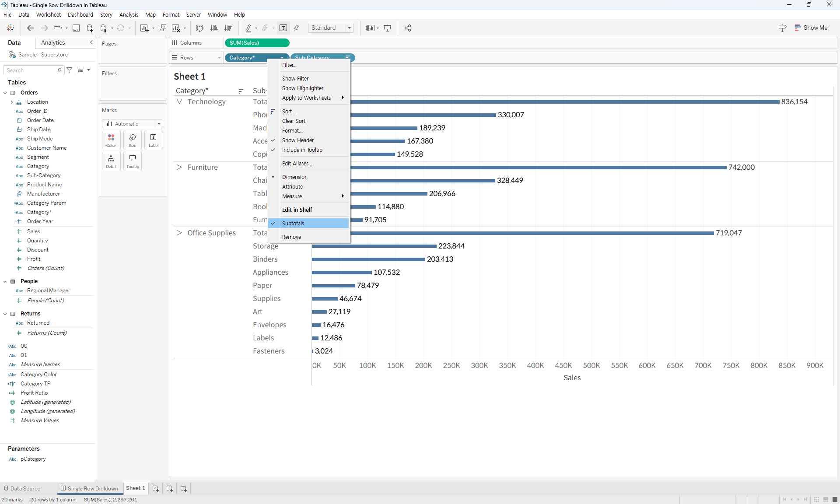Activate the Highlight toolbar icon
The image size is (840, 504).
248,28
